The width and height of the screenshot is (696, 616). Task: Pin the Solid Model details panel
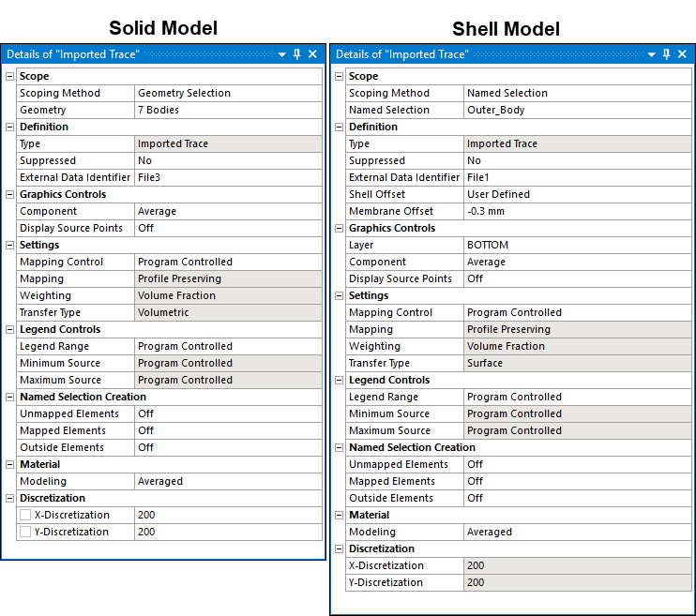tap(297, 54)
